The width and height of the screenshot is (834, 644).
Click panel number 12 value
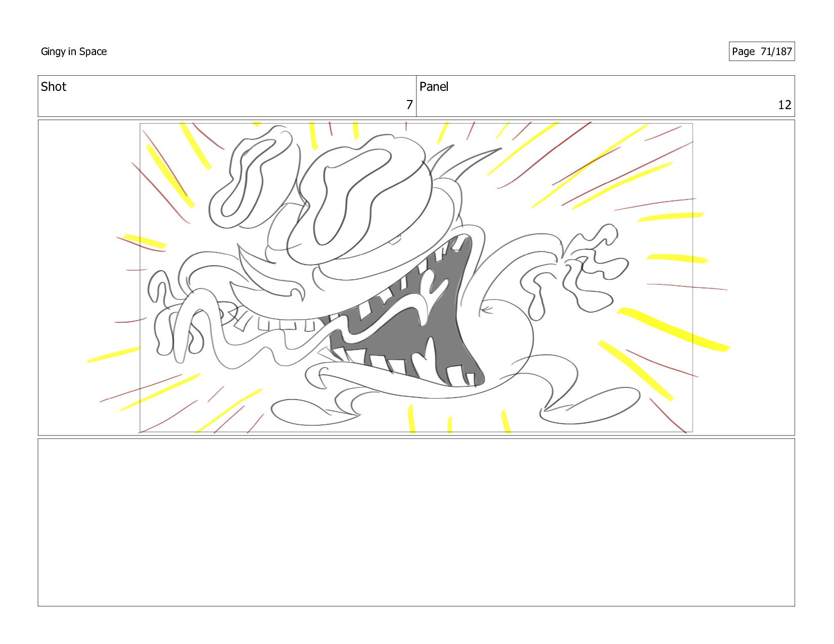tap(784, 105)
